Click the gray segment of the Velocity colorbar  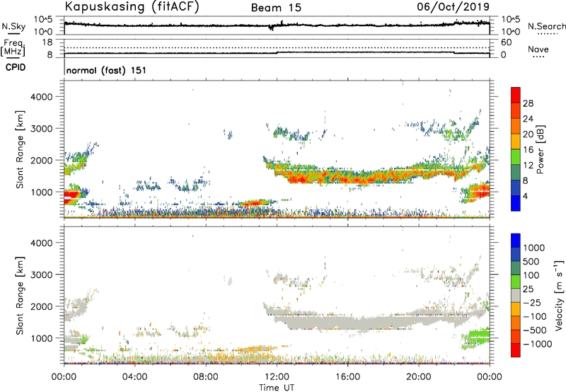tap(516, 296)
